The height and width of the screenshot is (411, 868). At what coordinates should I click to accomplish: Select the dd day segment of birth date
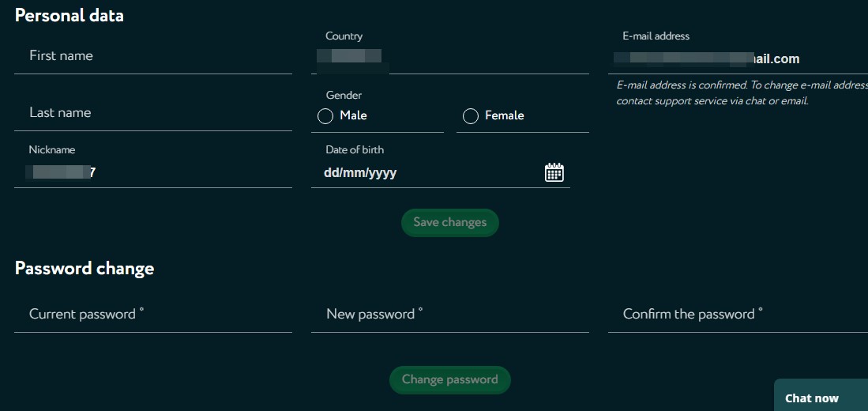(330, 173)
